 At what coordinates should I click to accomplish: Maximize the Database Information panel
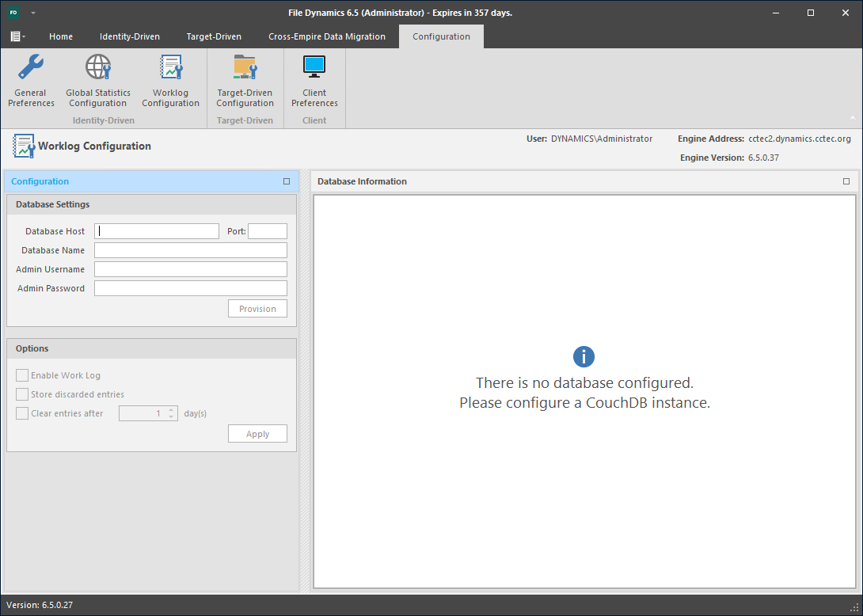coord(846,181)
